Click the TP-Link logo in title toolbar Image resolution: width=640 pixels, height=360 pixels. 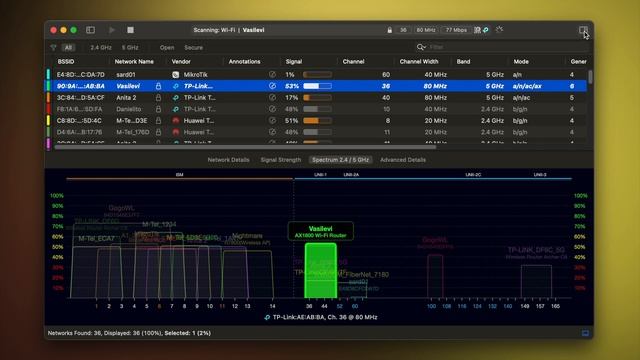[486, 30]
